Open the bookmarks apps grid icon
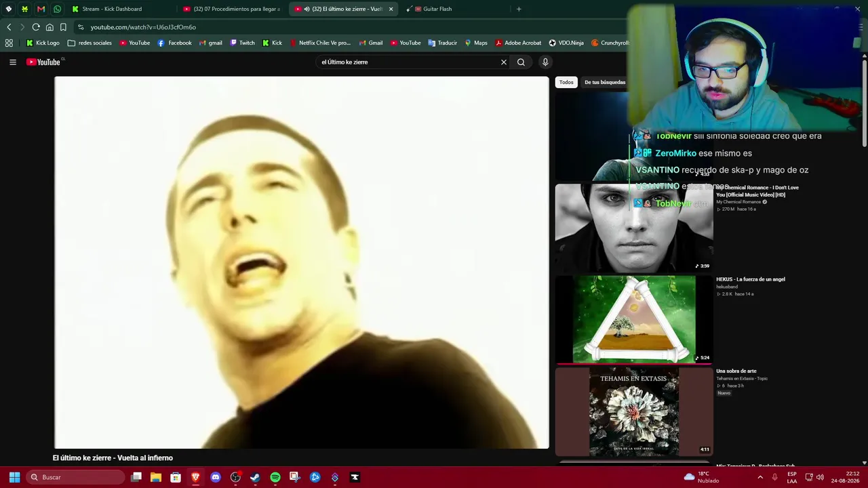Viewport: 868px width, 488px height. 9,43
